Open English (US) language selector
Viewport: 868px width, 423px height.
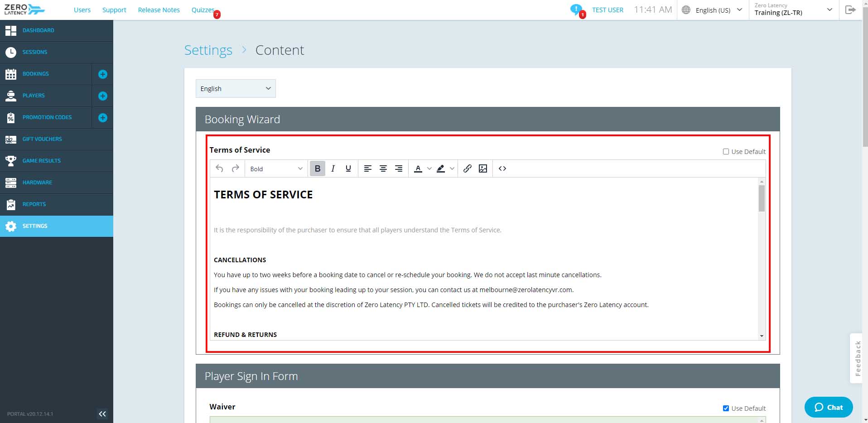click(x=713, y=10)
